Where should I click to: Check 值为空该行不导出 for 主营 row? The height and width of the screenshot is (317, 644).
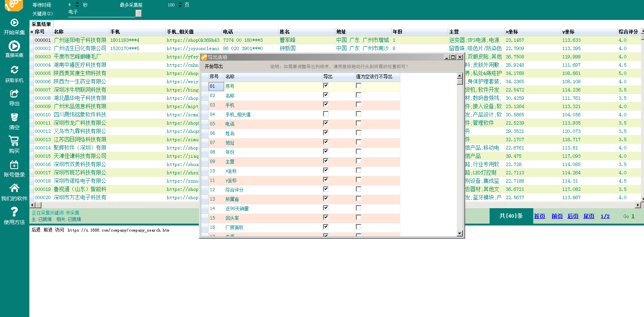359,161
